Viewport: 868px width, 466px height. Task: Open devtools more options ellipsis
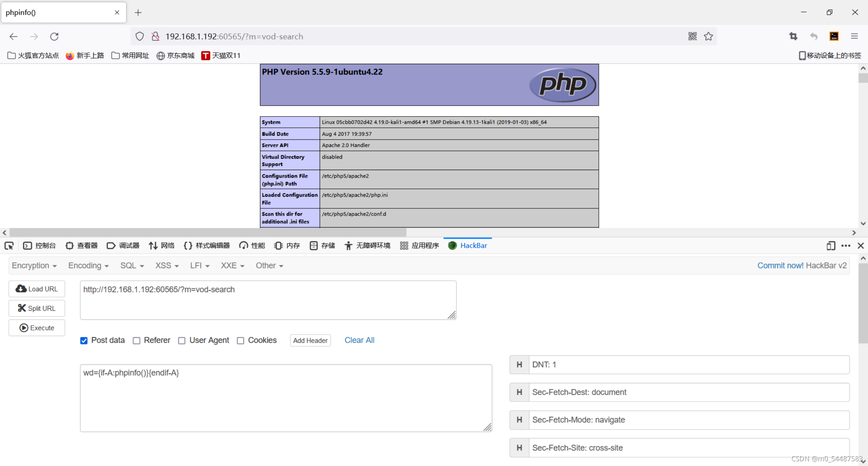(846, 246)
